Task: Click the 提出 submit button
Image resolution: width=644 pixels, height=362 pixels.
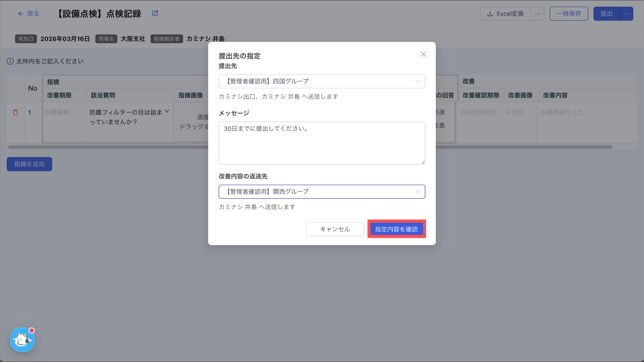Action: pos(606,14)
